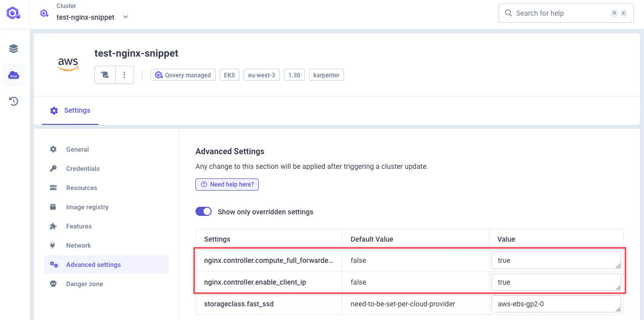644x320 pixels.
Task: Select the cloud clusters icon in sidebar
Action: (14, 75)
